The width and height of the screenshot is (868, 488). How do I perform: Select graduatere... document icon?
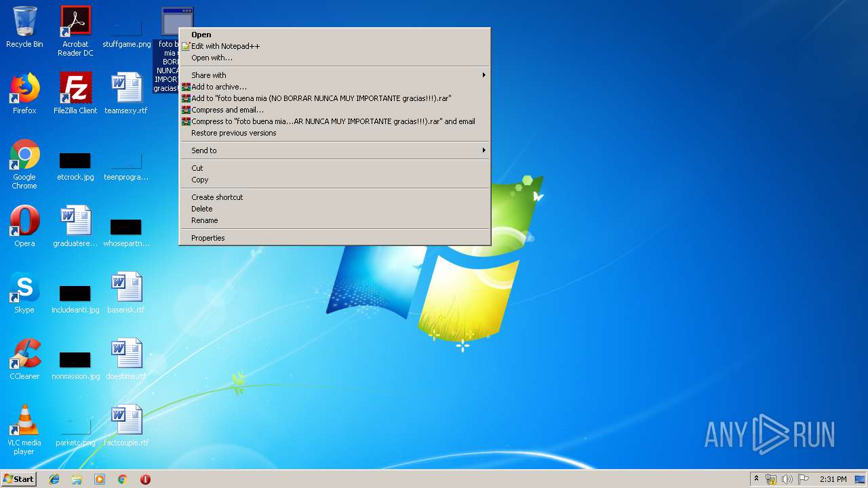[75, 226]
